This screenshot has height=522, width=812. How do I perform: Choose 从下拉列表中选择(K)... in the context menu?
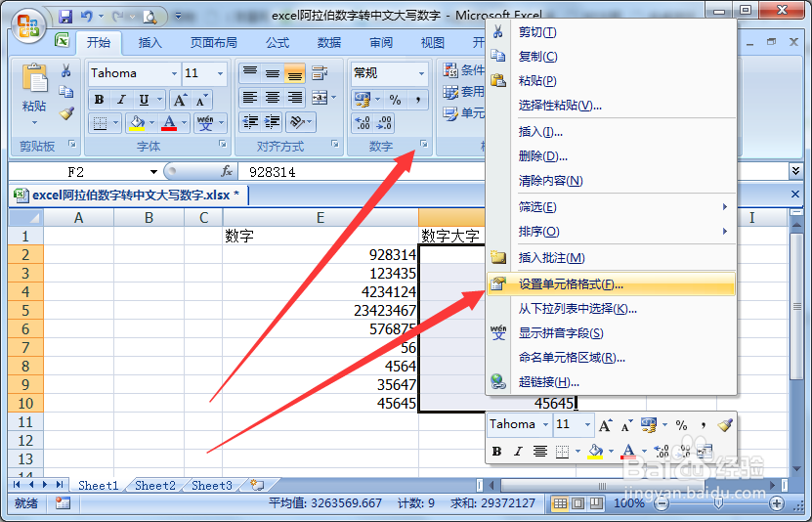click(611, 309)
